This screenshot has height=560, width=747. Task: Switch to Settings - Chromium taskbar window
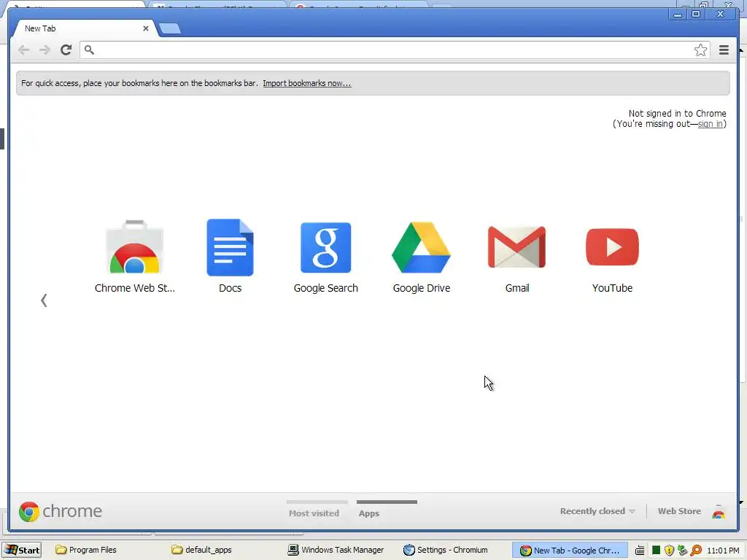tap(446, 550)
